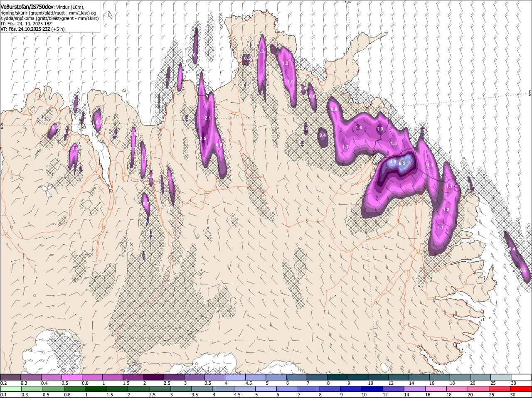532x398 pixels.
Task: Click the 6.5 peak snowfall value
Action: click(402, 164)
